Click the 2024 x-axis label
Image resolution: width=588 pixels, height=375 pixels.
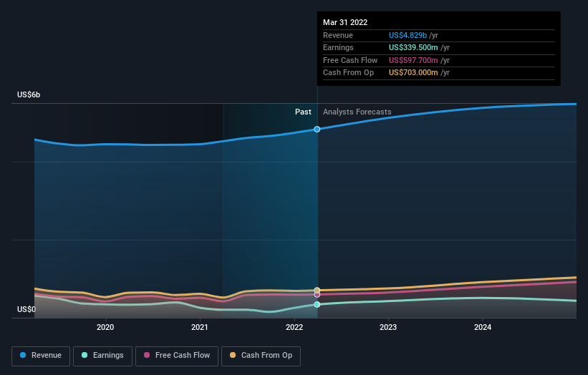[x=482, y=328]
